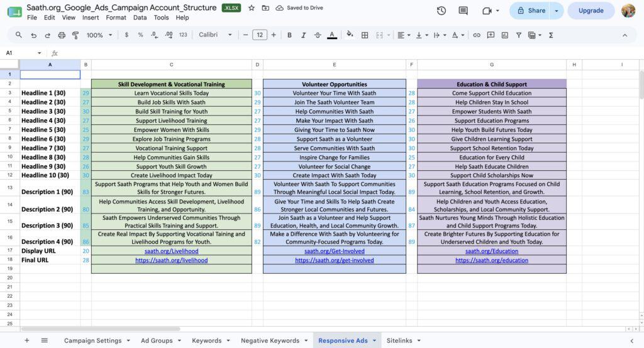Open the zoom 100% dropdown
This screenshot has width=644, height=348.
99,35
